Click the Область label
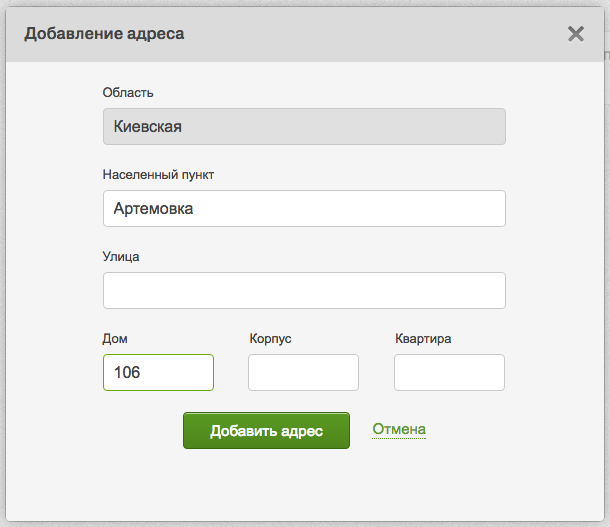610x527 pixels. pyautogui.click(x=128, y=93)
